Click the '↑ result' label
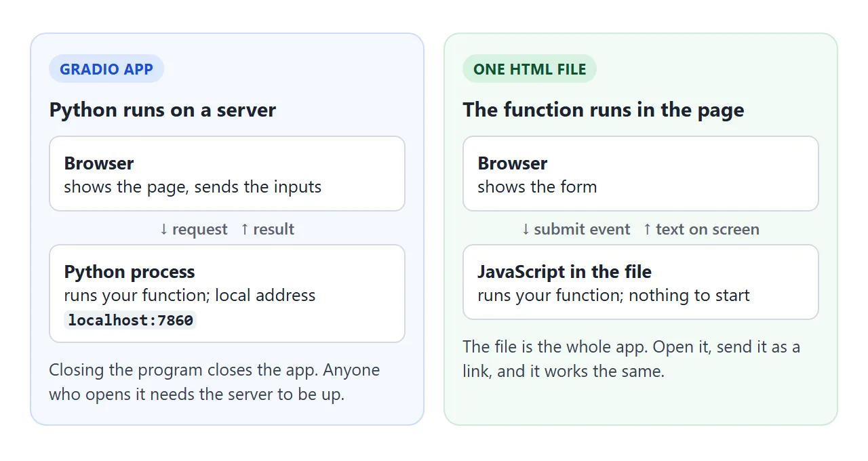Screen dimensions: 868x461 (x=267, y=229)
